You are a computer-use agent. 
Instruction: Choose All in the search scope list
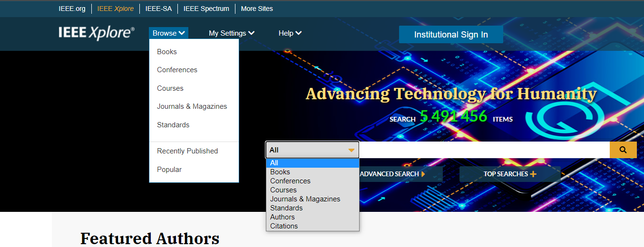312,163
